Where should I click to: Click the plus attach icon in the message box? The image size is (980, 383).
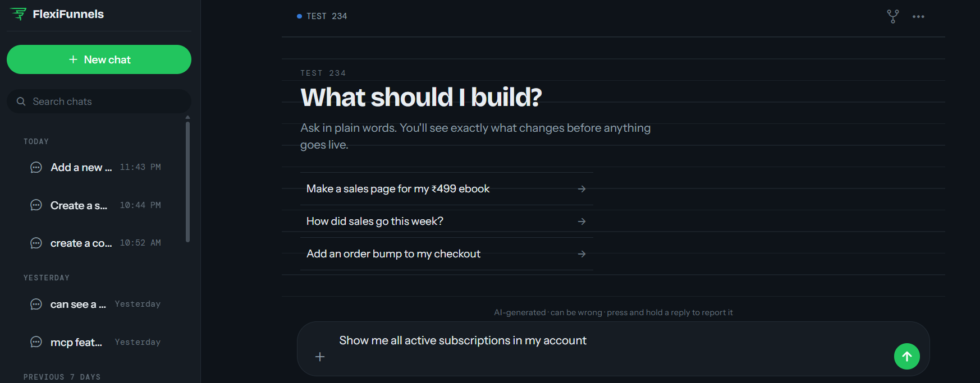(320, 357)
